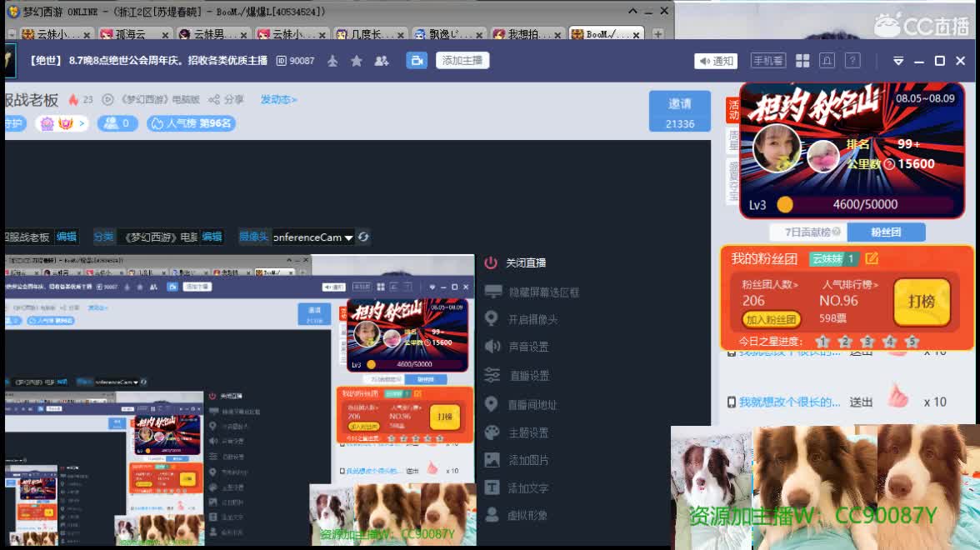Open the 7日贡献榜 tab
The image size is (980, 550).
coord(808,232)
